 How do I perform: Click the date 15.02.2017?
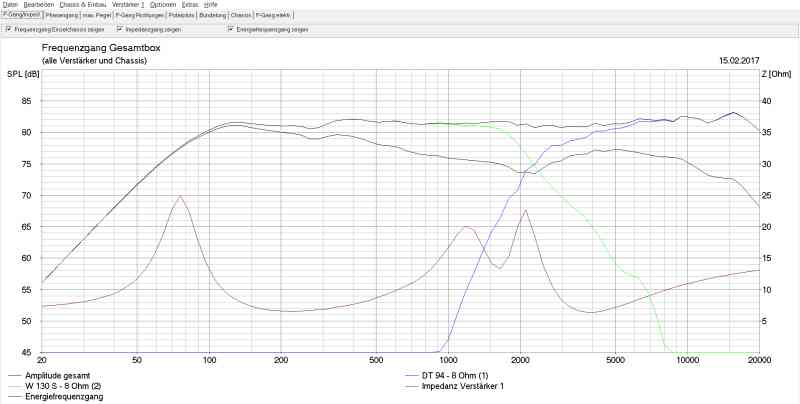click(739, 61)
